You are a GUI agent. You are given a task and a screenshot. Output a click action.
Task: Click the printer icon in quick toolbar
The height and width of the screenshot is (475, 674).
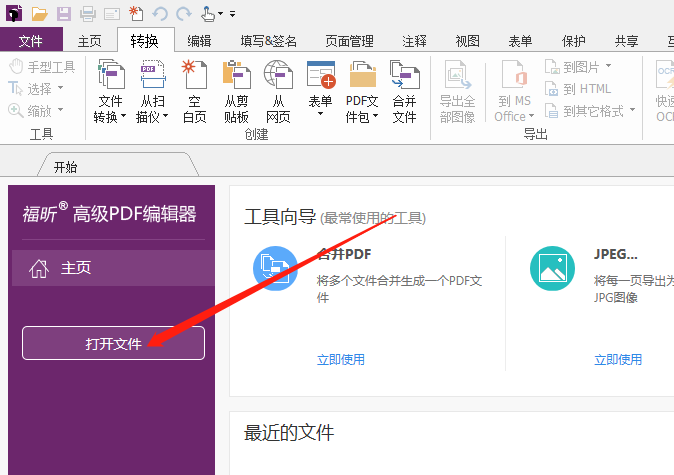coord(88,14)
